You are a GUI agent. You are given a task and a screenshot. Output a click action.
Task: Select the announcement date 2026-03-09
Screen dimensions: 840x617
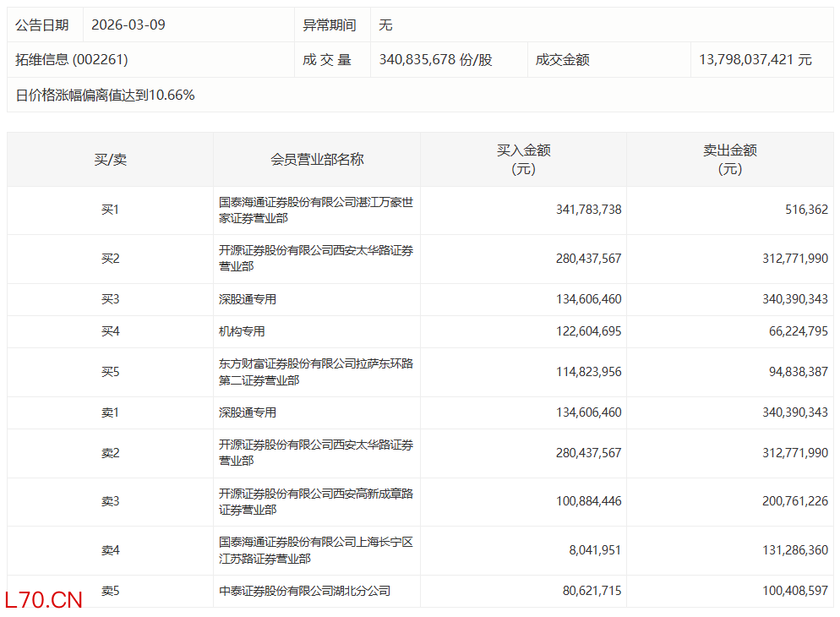(x=128, y=25)
